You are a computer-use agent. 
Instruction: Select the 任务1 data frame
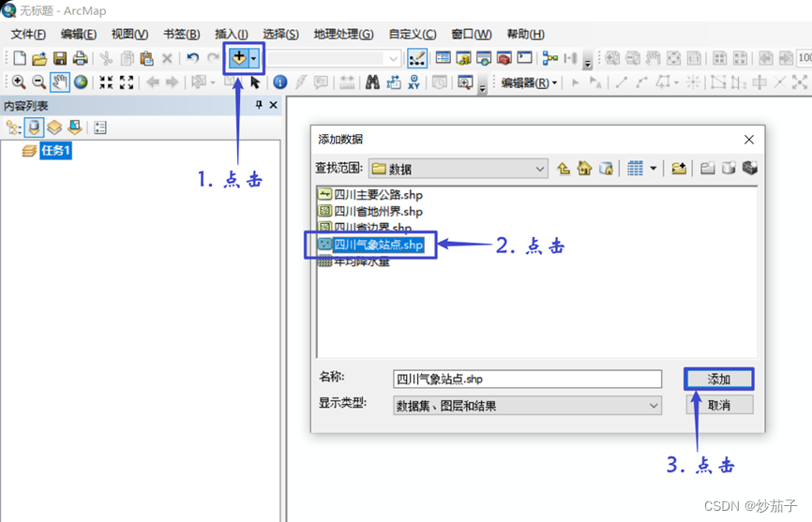coord(55,151)
